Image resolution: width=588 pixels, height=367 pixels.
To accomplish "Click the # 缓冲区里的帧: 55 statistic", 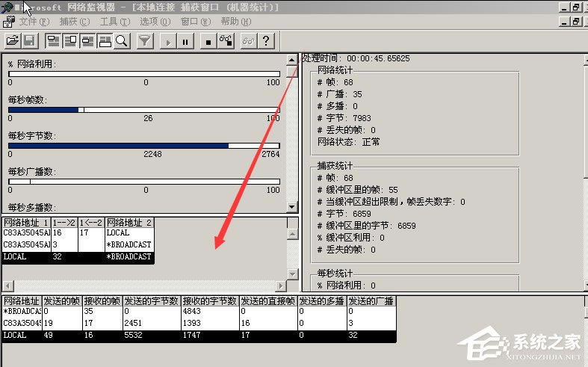I will tap(357, 190).
